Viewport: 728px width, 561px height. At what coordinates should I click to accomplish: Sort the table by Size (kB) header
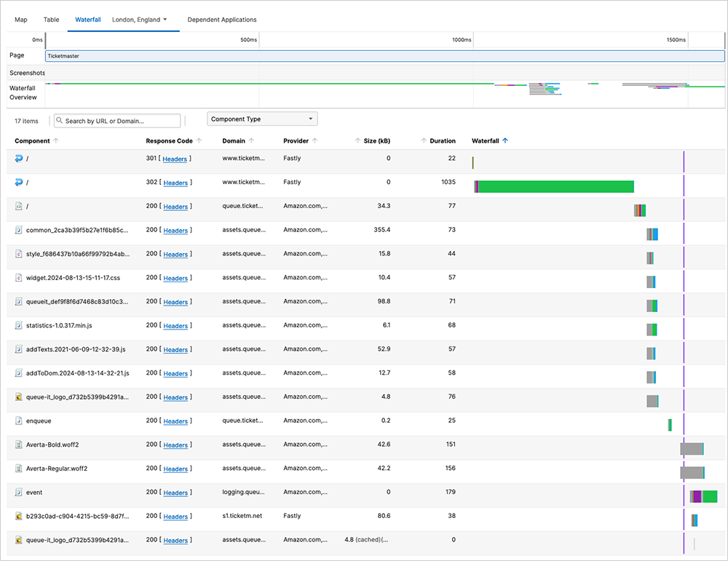click(376, 140)
